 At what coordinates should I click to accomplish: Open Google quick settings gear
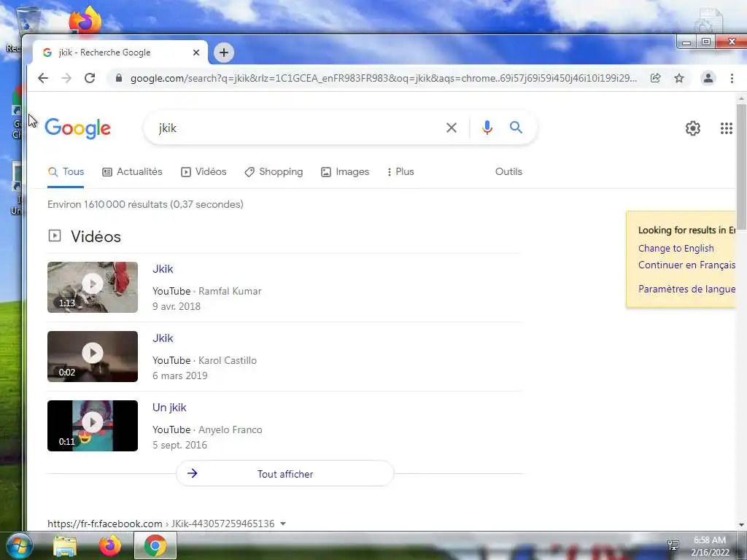[x=693, y=128]
